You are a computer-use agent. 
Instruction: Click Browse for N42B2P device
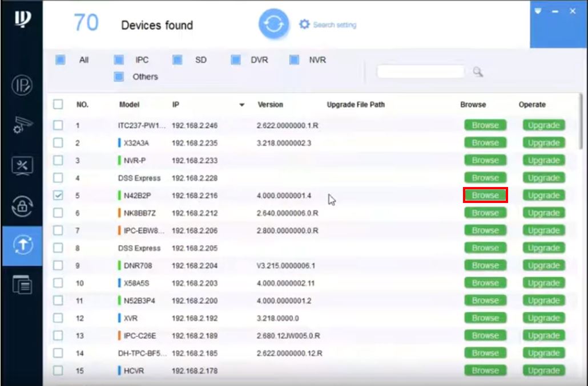tap(485, 196)
